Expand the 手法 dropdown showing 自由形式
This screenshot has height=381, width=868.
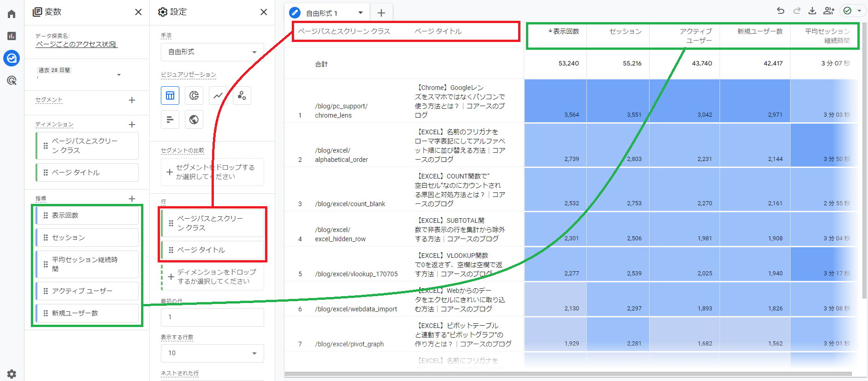coord(212,52)
